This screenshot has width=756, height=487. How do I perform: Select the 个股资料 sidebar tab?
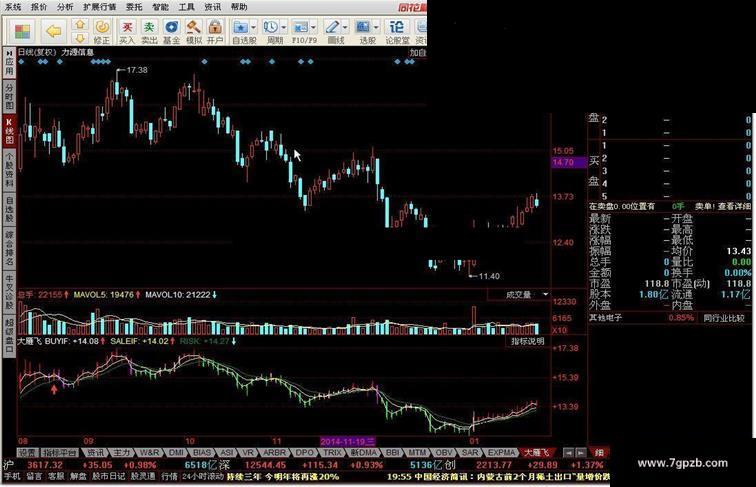click(x=9, y=170)
